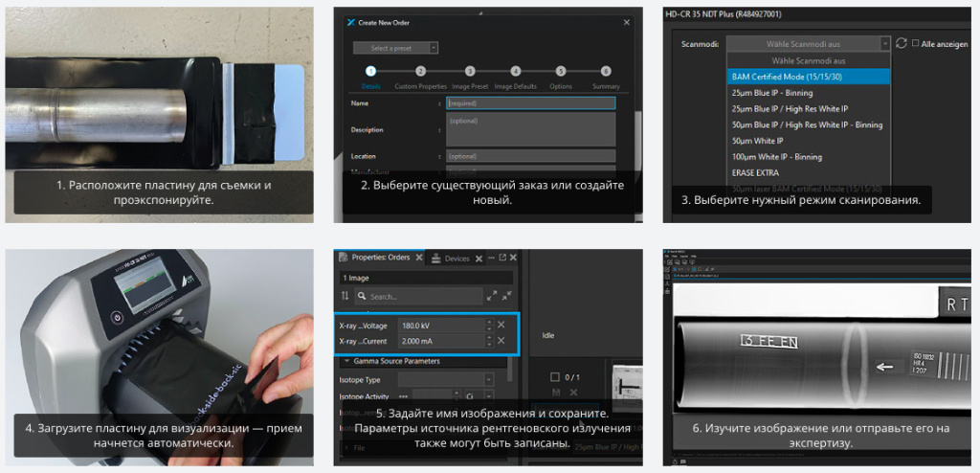Click the X-ray Current value field
This screenshot has width=980, height=473.
pos(440,342)
